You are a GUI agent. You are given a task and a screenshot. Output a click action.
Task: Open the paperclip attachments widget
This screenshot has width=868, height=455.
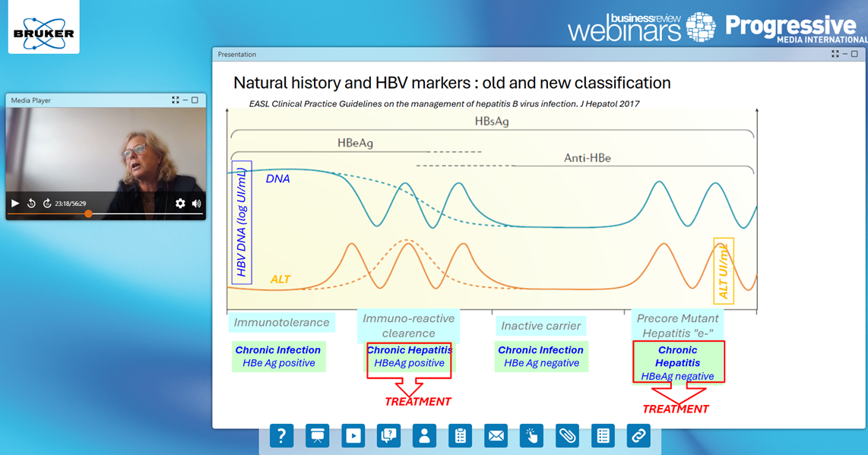[567, 436]
